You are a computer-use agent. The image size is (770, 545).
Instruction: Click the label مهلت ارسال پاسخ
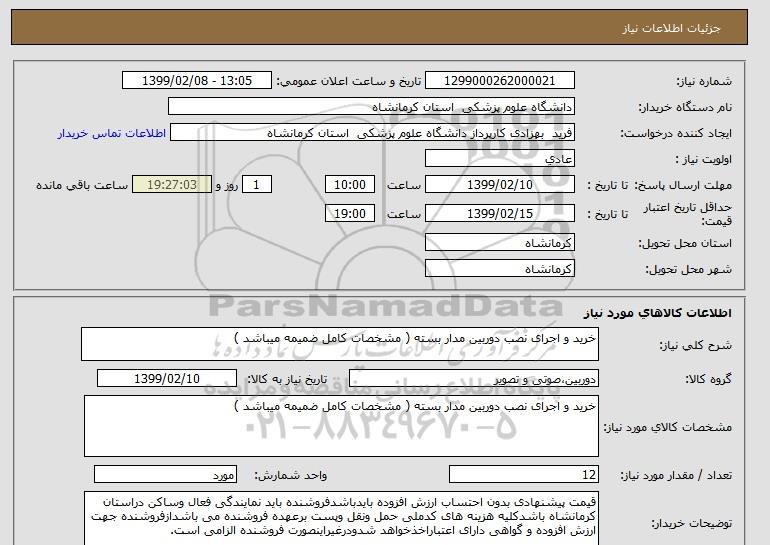tap(683, 186)
